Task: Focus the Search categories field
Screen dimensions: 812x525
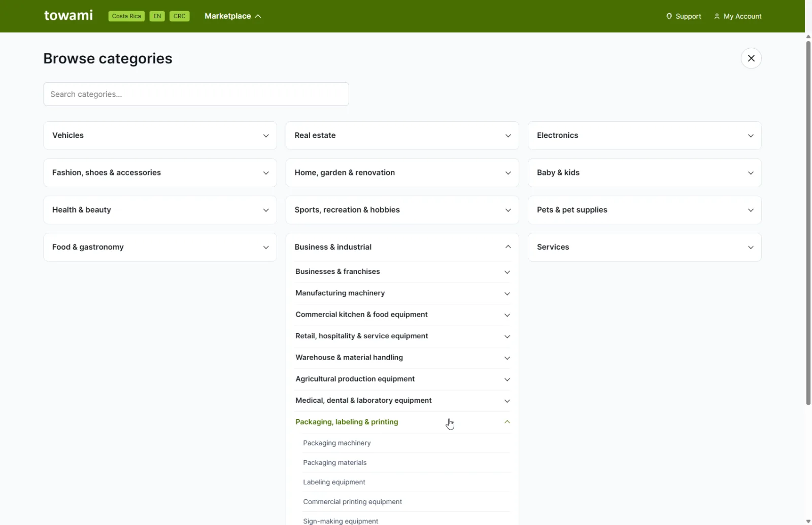Action: [196, 94]
